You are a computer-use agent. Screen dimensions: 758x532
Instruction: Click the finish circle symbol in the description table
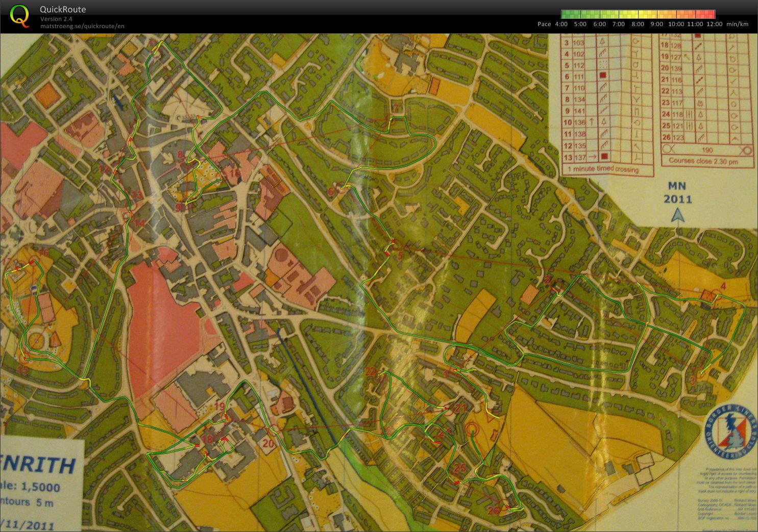pos(746,150)
